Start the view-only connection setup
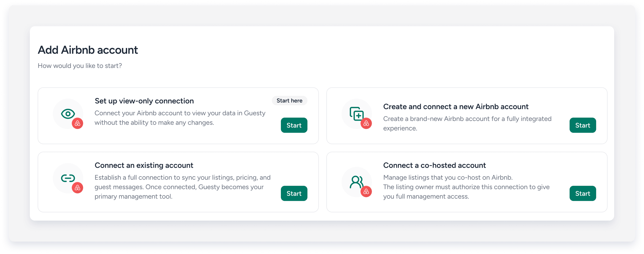The height and width of the screenshot is (254, 644). coord(294,125)
